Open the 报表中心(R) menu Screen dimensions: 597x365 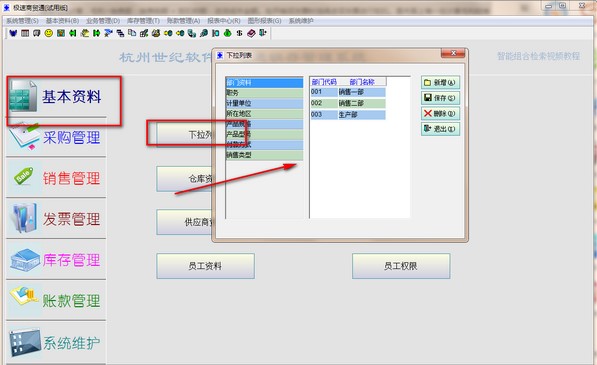pyautogui.click(x=224, y=21)
